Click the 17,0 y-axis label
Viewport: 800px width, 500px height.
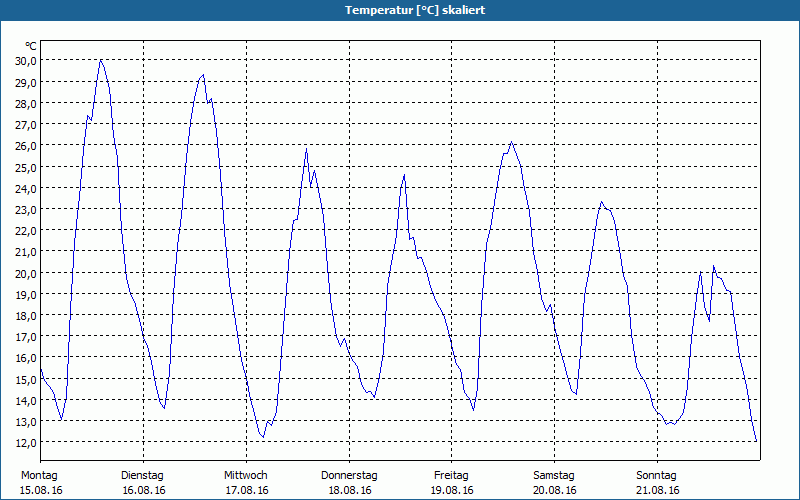coord(26,337)
